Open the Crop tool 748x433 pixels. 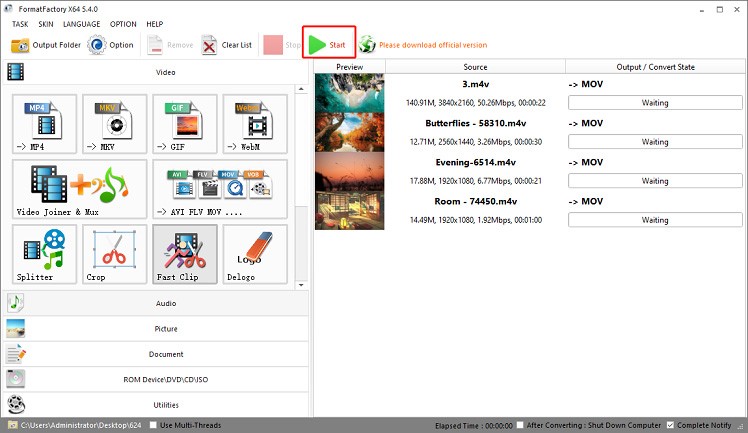point(114,255)
